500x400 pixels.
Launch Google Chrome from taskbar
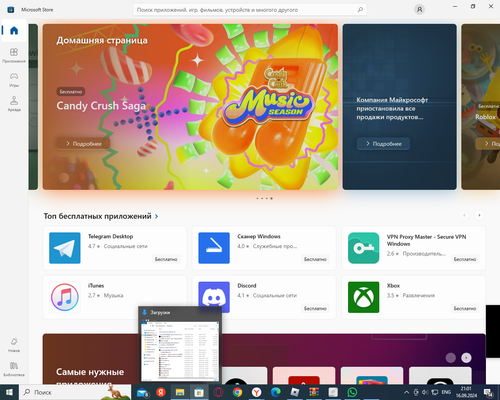(237, 392)
